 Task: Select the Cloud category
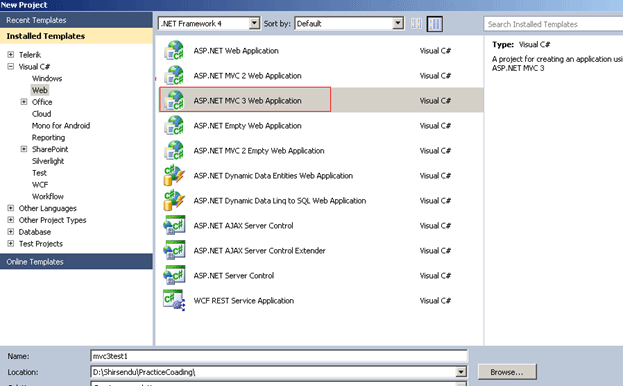click(x=41, y=114)
